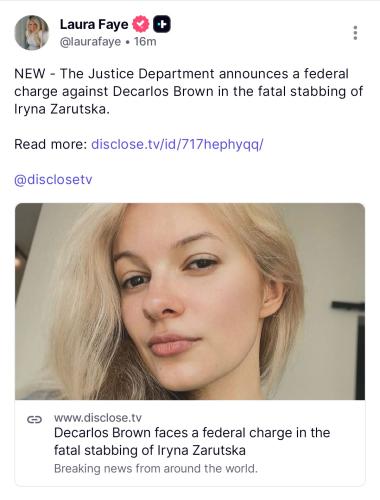Click the www.disclose.tv domain label
Image resolution: width=380 pixels, height=500 pixels.
pos(98,418)
